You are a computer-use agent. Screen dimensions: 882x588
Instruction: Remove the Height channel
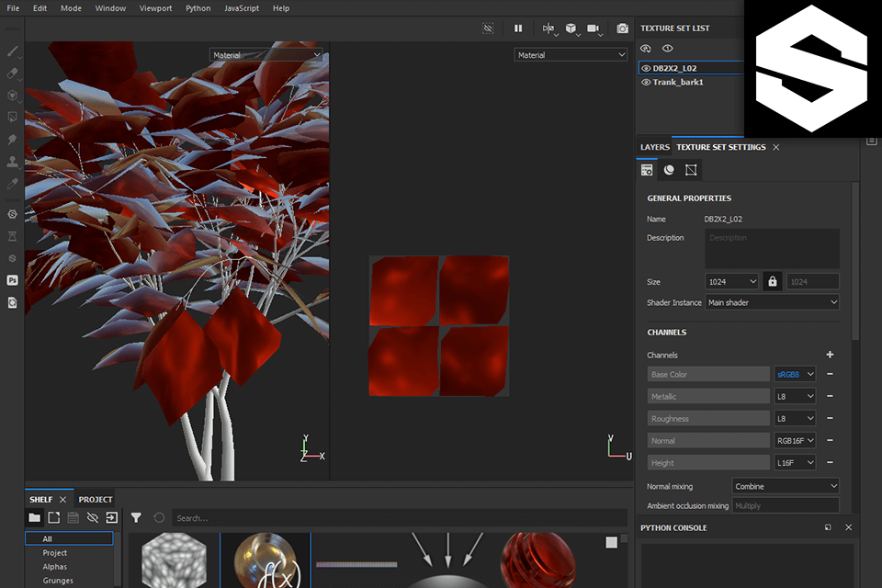tap(830, 462)
